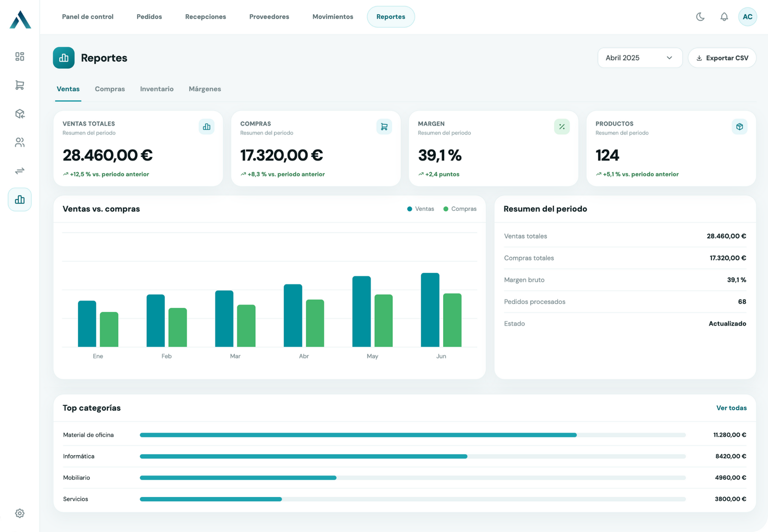Screen dimensions: 768x532
Task: Select the Ventas tab
Action: coord(68,89)
